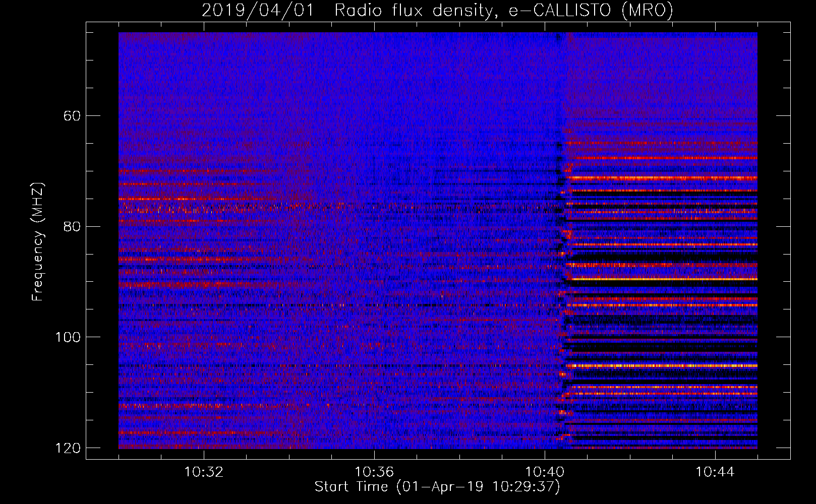Click the 10:40 time tick label
The height and width of the screenshot is (504, 816).
tap(545, 472)
